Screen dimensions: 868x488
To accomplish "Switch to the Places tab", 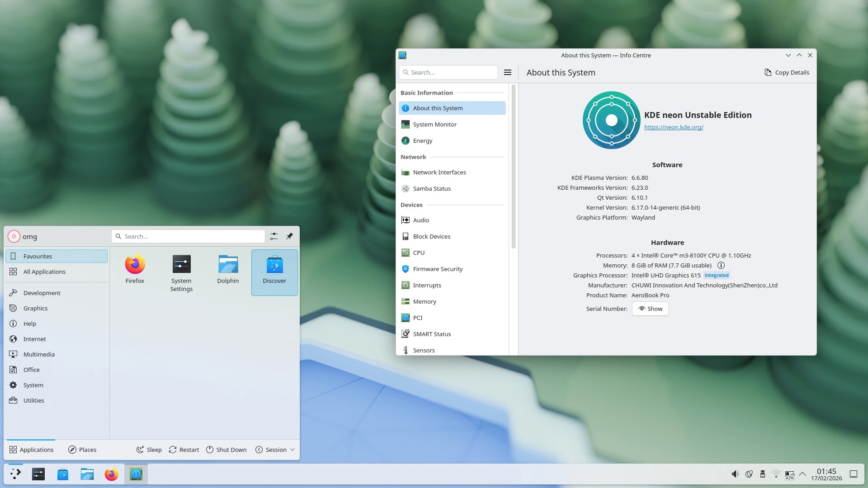I will (x=82, y=450).
